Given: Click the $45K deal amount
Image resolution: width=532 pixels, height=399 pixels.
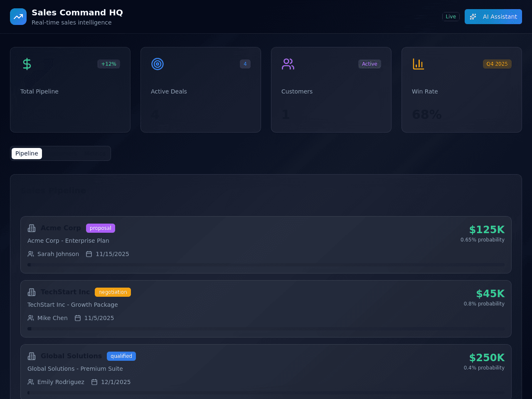Looking at the screenshot, I should (x=490, y=293).
